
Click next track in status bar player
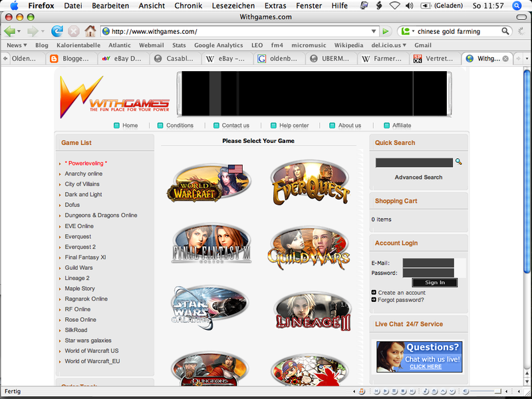point(412,392)
